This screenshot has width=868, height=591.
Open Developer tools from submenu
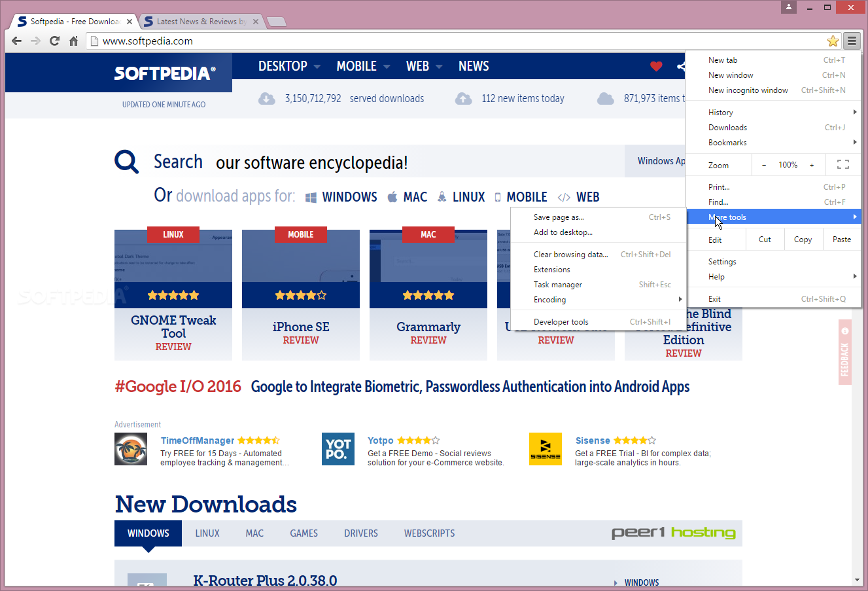(x=599, y=322)
